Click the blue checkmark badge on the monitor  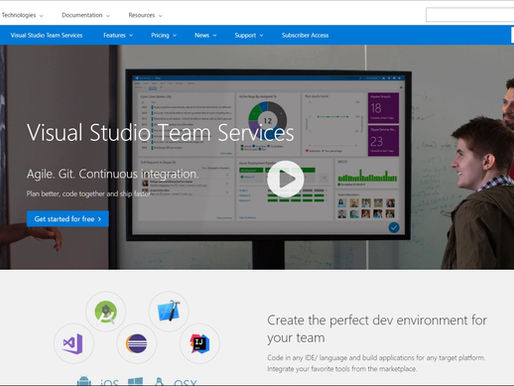[x=394, y=227]
